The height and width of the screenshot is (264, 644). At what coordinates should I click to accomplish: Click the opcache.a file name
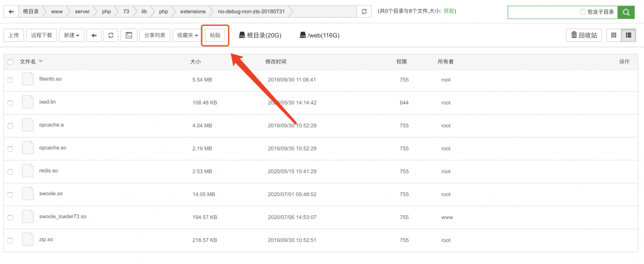51,125
